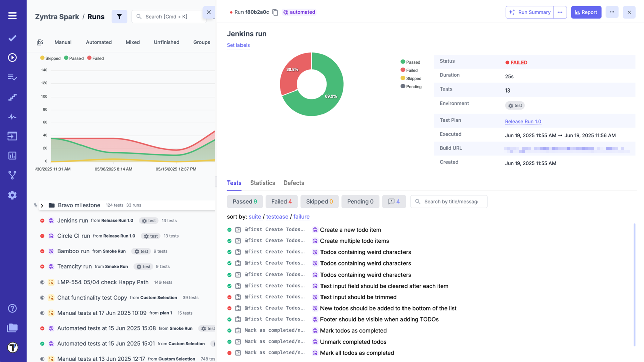Copy the run ID f80b2a0c
Image resolution: width=644 pixels, height=362 pixels.
click(x=275, y=12)
